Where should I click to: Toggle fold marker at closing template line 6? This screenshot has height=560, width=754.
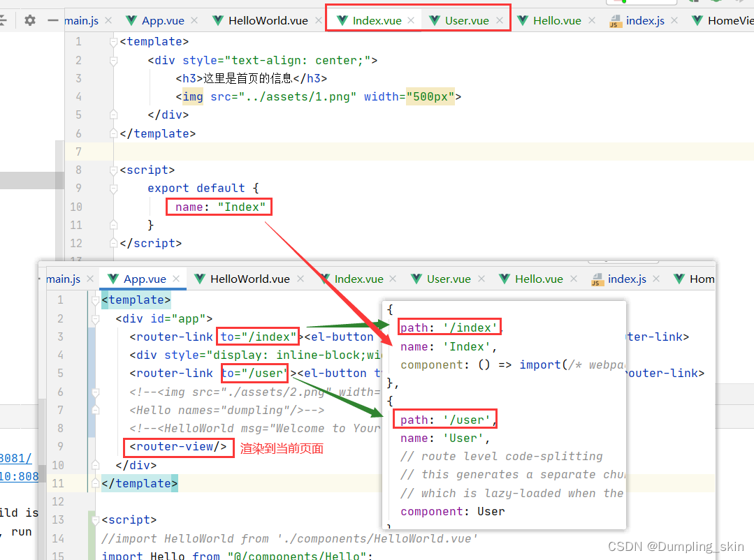tap(113, 133)
